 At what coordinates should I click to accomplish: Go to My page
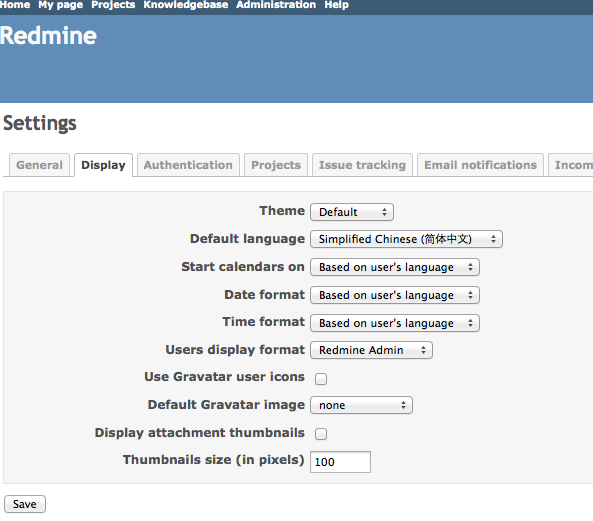(61, 5)
